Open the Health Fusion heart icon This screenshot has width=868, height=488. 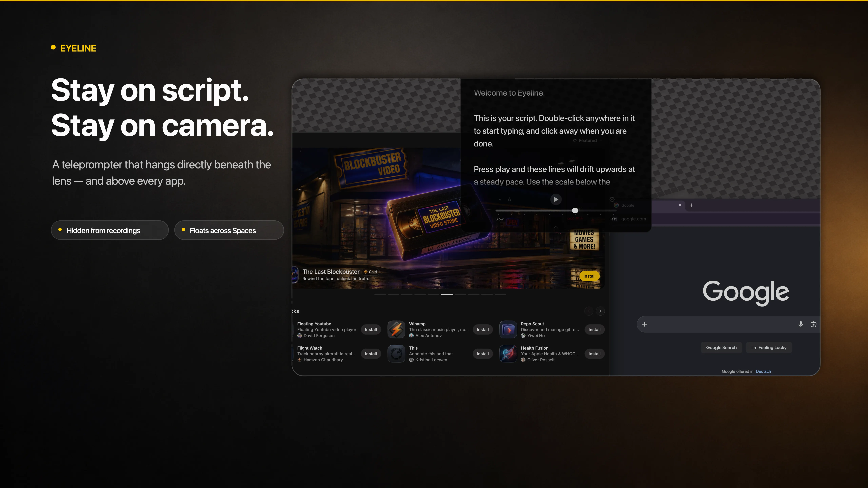tap(508, 354)
